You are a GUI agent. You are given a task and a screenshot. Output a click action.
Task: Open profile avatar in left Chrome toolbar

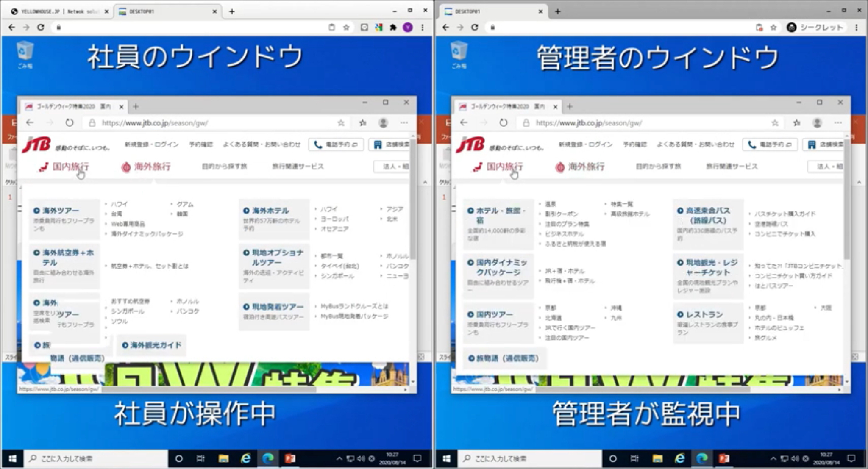[x=408, y=28]
